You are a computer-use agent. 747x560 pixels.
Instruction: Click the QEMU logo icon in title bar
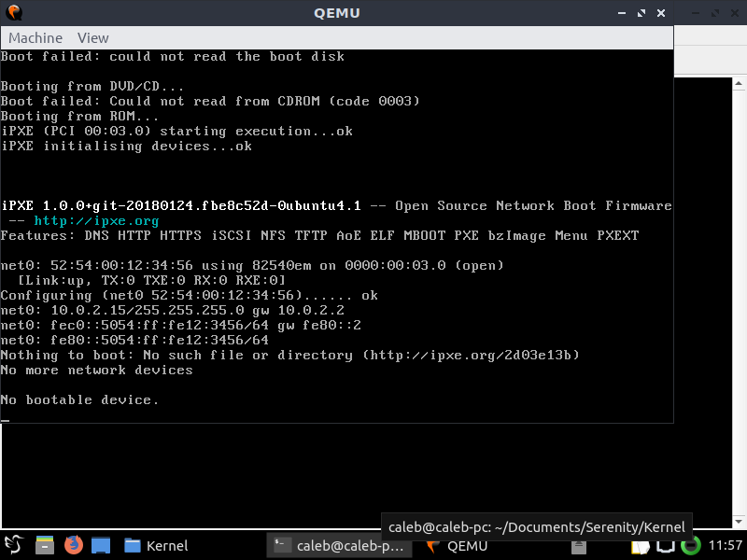[14, 12]
